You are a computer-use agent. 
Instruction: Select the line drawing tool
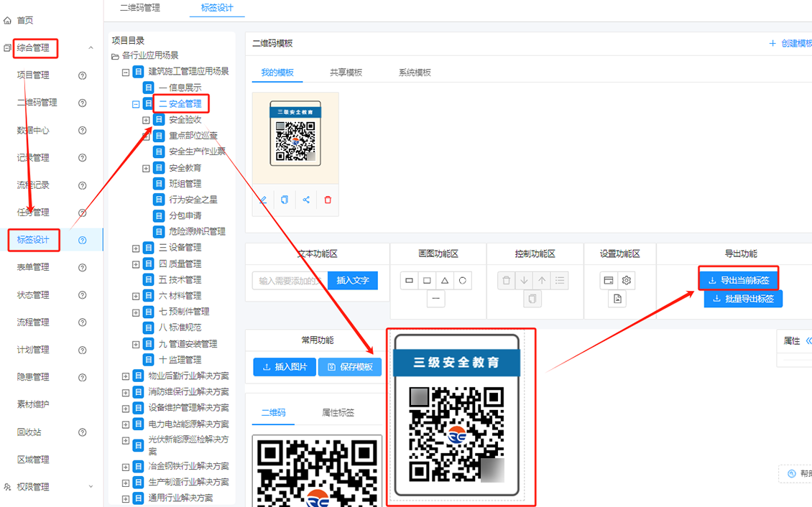(x=436, y=299)
